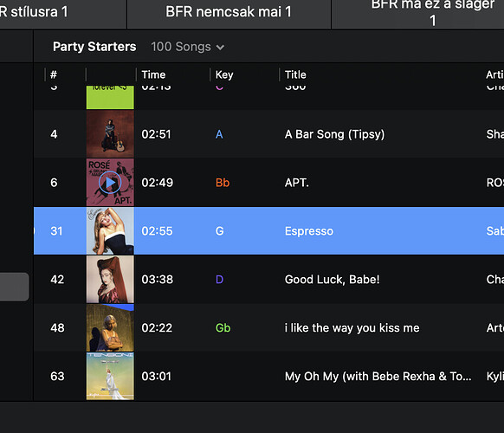Viewport: 504px width, 433px height.
Task: Click the play icon on the APT. artwork
Action: point(110,183)
